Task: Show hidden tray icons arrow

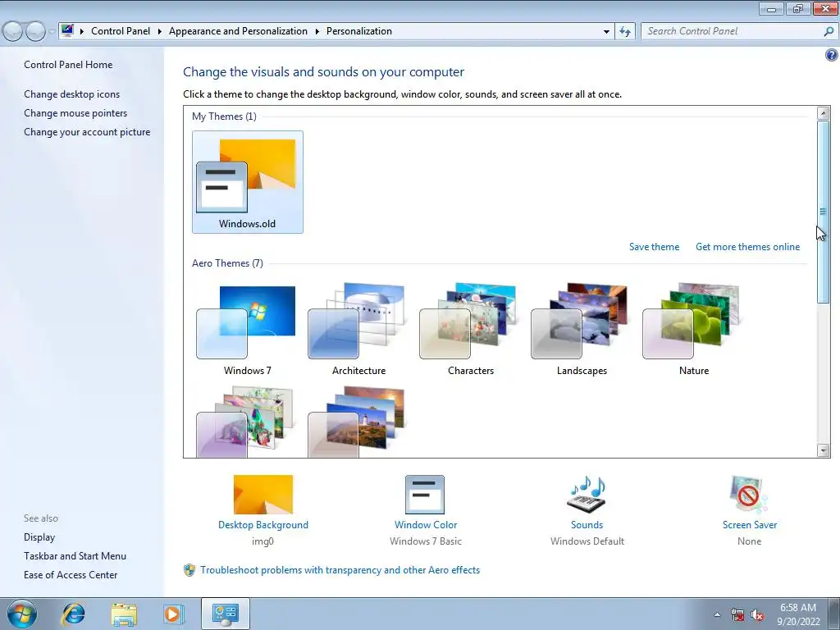Action: (x=717, y=615)
